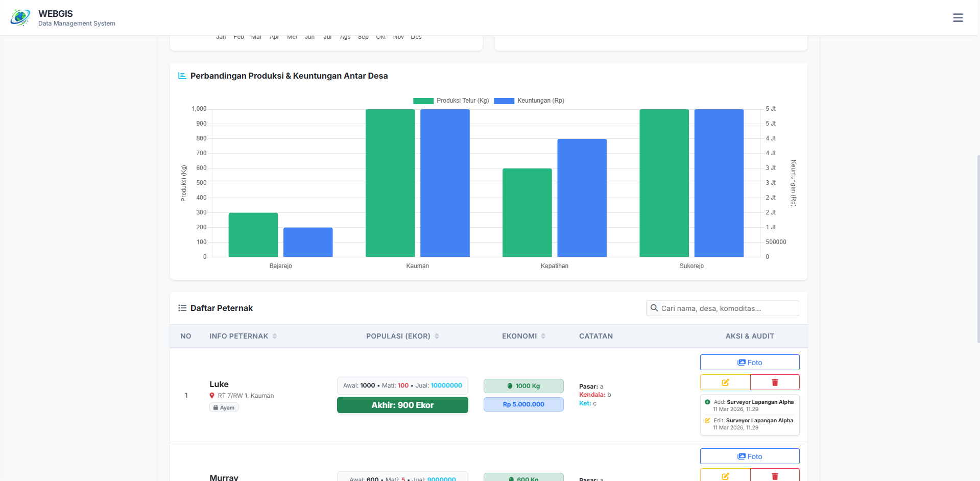Delete Luke's record with trash icon
The image size is (980, 481).
775,382
